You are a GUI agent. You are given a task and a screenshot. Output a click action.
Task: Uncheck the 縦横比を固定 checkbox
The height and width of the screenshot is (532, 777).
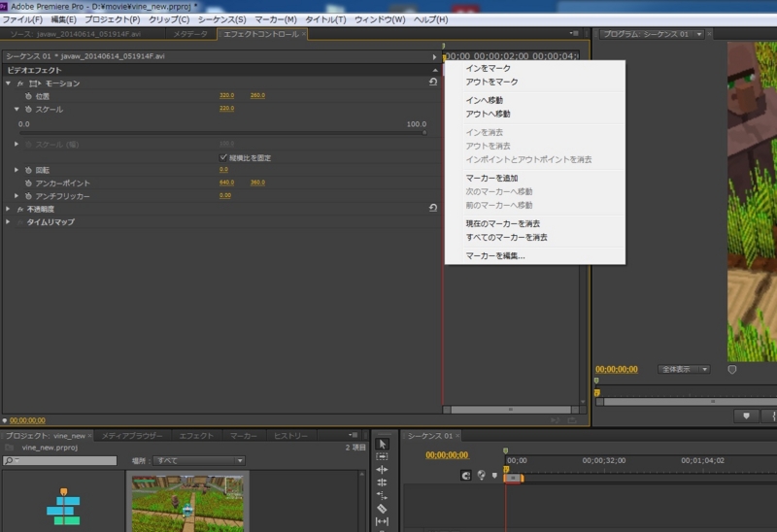223,157
